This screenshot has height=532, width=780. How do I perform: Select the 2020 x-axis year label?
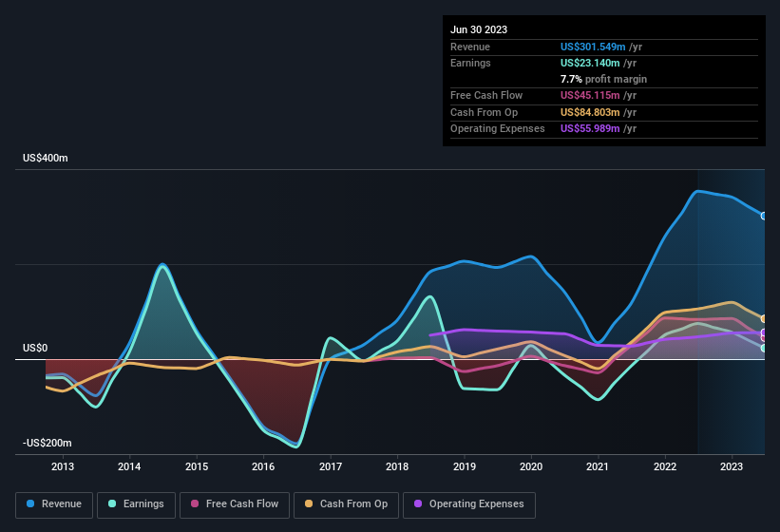[x=531, y=466]
